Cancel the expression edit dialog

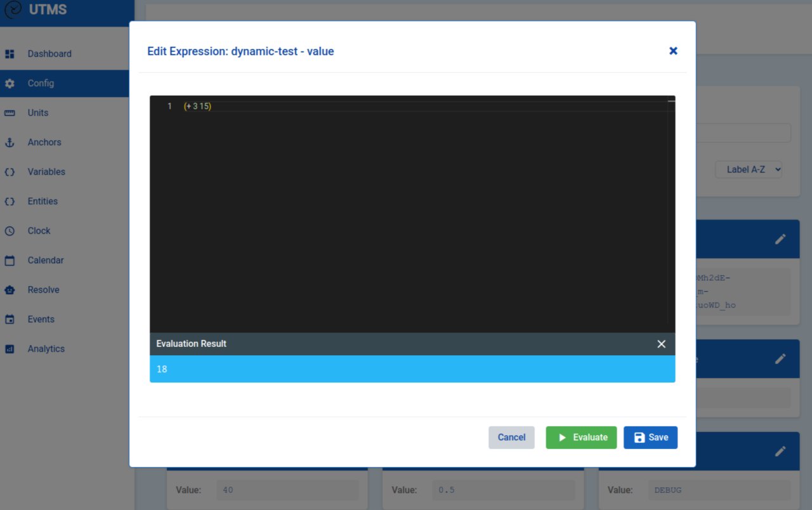511,437
